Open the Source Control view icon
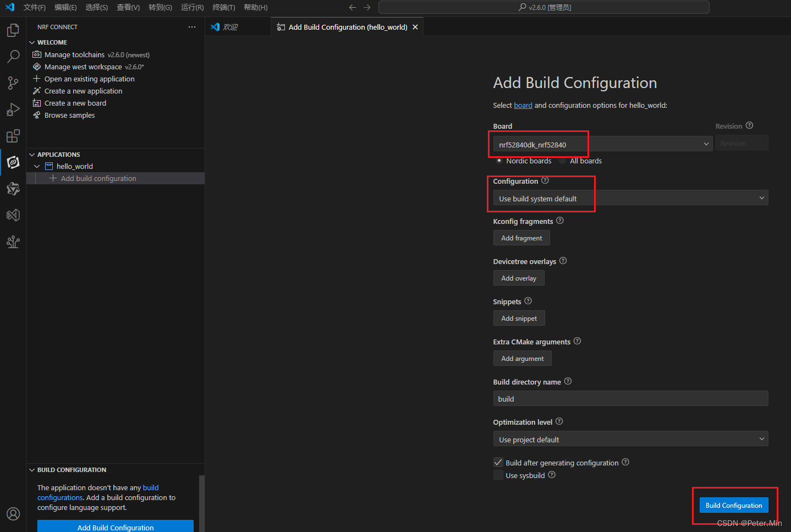The height and width of the screenshot is (532, 791). tap(13, 83)
